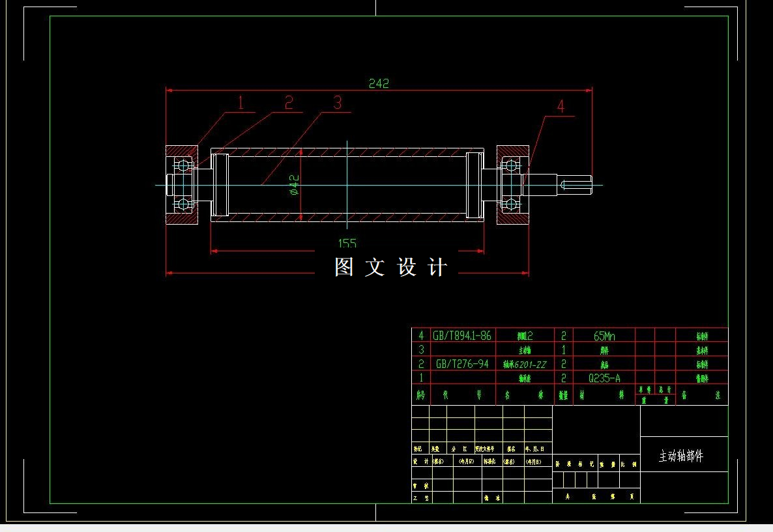Select the 年、月、日 label in title block
Viewport: 773px width, 532px height.
click(535, 449)
